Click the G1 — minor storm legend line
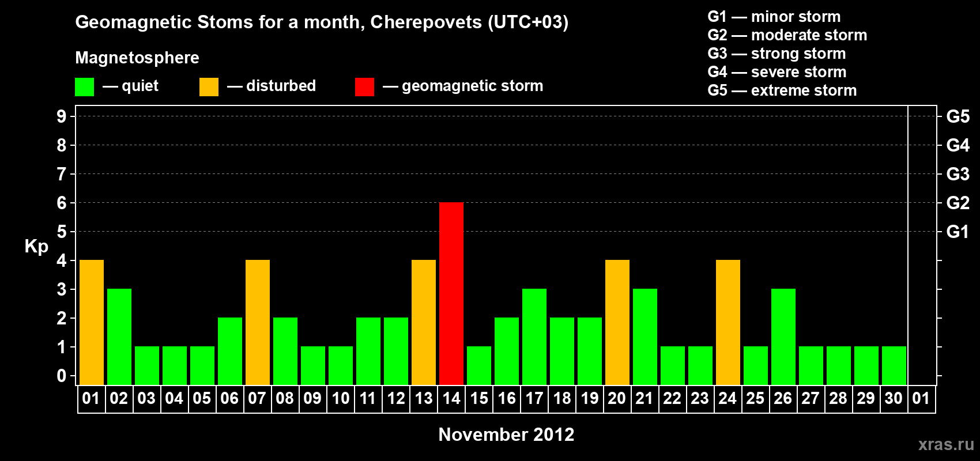This screenshot has height=461, width=980. pos(774,17)
